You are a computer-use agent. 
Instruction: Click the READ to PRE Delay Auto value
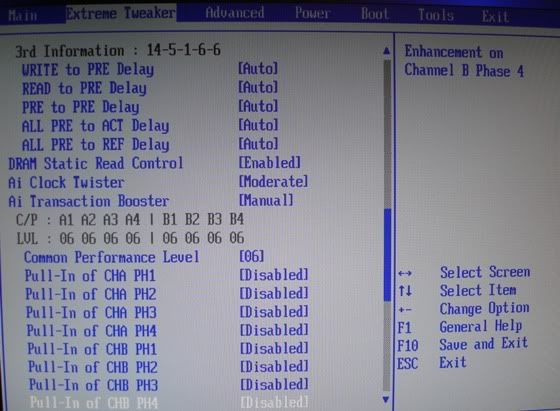(258, 87)
